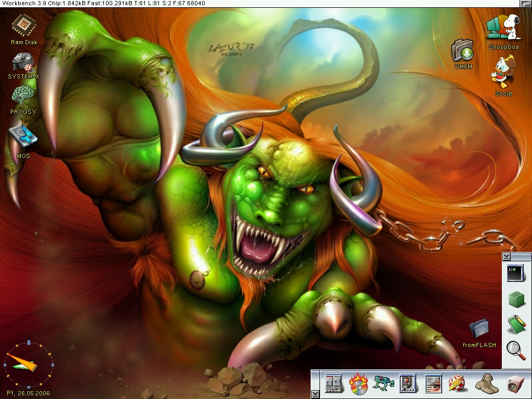Image resolution: width=532 pixels, height=399 pixels.
Task: Launch the green frog dock icon
Action: click(x=383, y=383)
